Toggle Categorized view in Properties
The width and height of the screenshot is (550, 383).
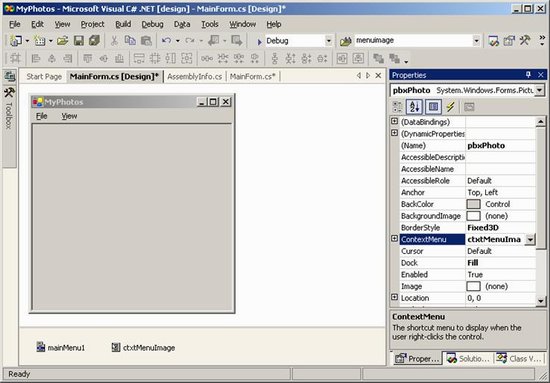pyautogui.click(x=397, y=107)
